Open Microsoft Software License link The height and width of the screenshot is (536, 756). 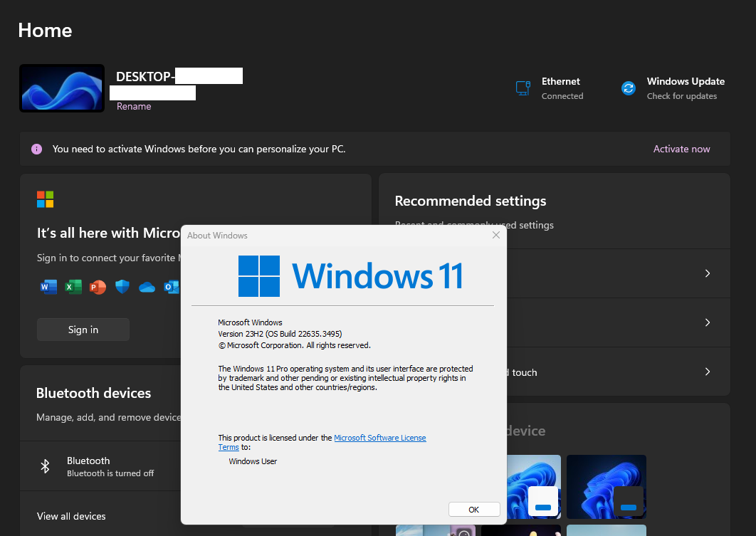click(380, 438)
